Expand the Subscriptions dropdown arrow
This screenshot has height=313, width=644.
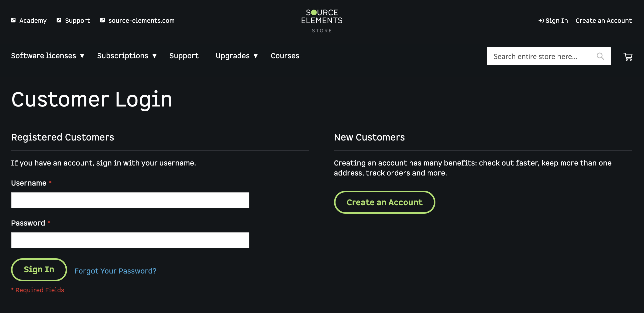click(x=154, y=56)
